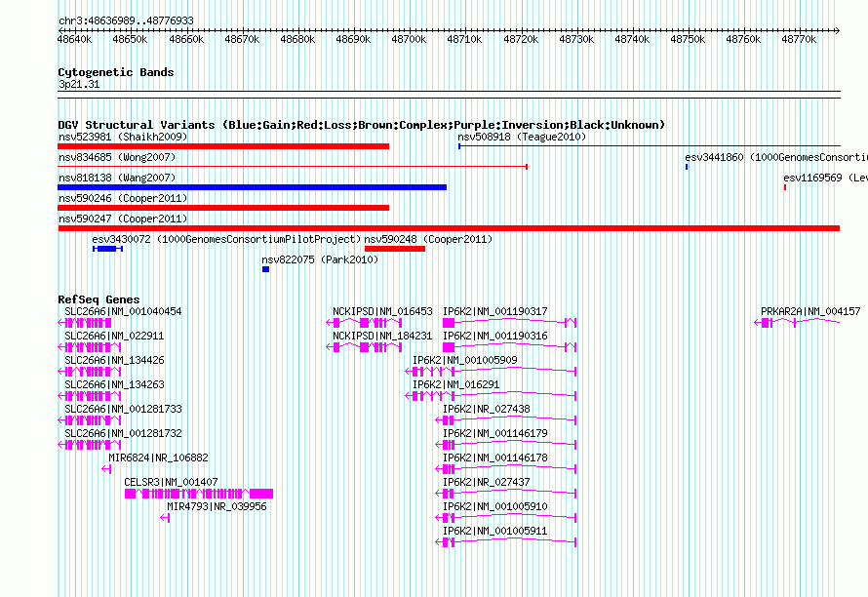Select the IP6K2 NM_016291 transcript glyph

pos(491,396)
